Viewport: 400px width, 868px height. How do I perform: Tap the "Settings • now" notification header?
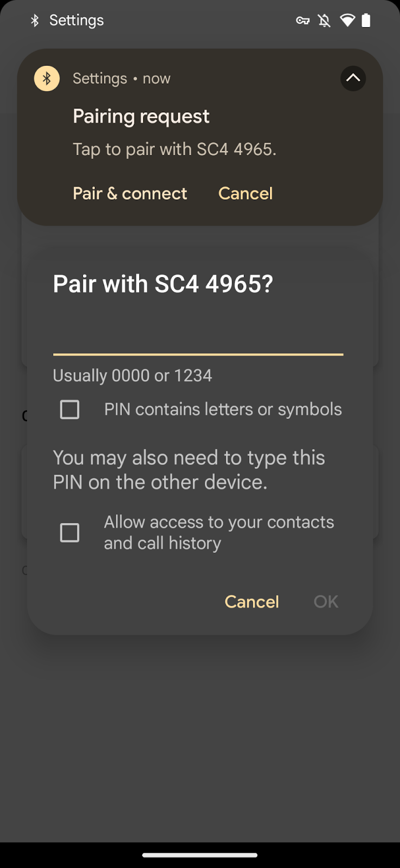pos(121,79)
